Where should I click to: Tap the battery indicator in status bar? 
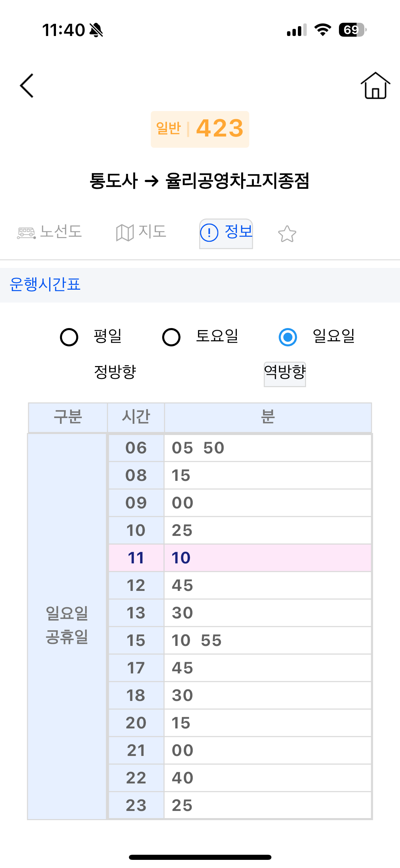tap(352, 30)
